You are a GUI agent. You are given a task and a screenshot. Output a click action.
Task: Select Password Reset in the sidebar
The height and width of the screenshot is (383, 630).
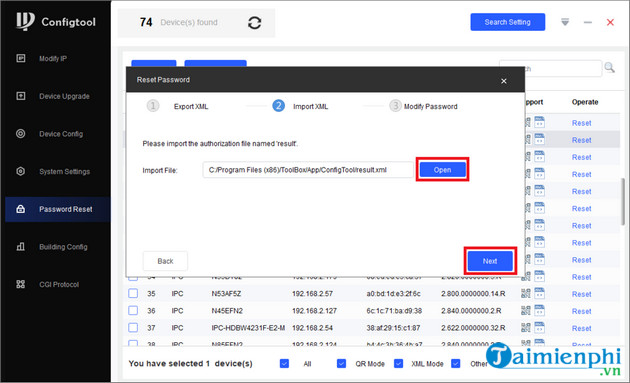tap(57, 209)
